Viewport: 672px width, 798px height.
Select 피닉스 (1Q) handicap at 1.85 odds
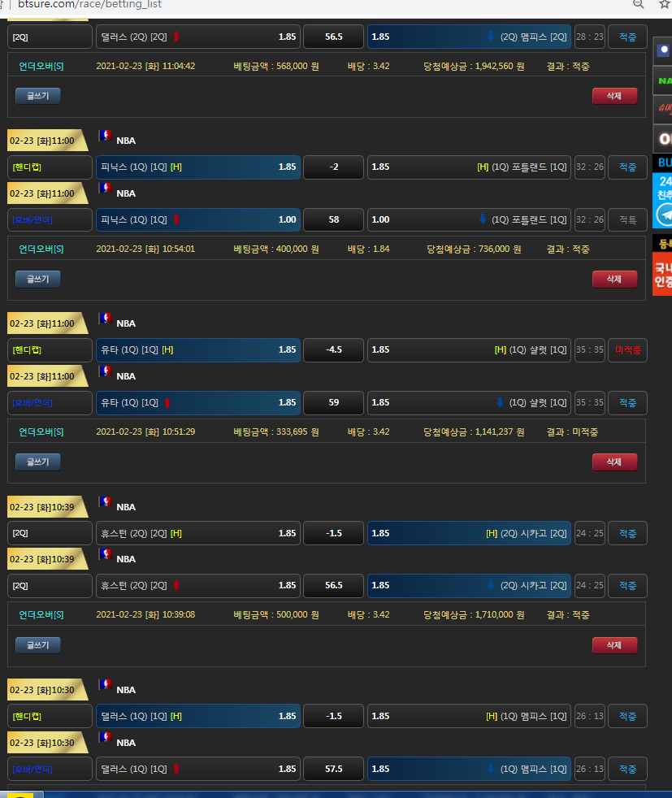197,167
